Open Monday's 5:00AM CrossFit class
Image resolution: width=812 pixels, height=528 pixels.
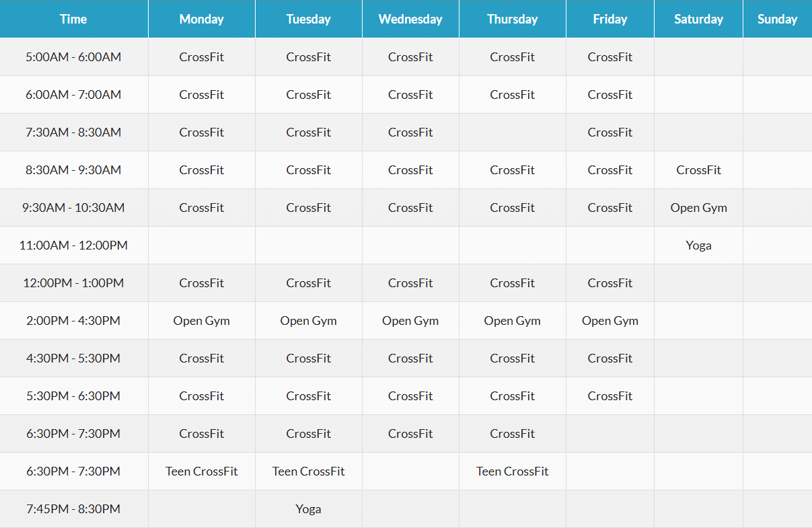(x=201, y=57)
